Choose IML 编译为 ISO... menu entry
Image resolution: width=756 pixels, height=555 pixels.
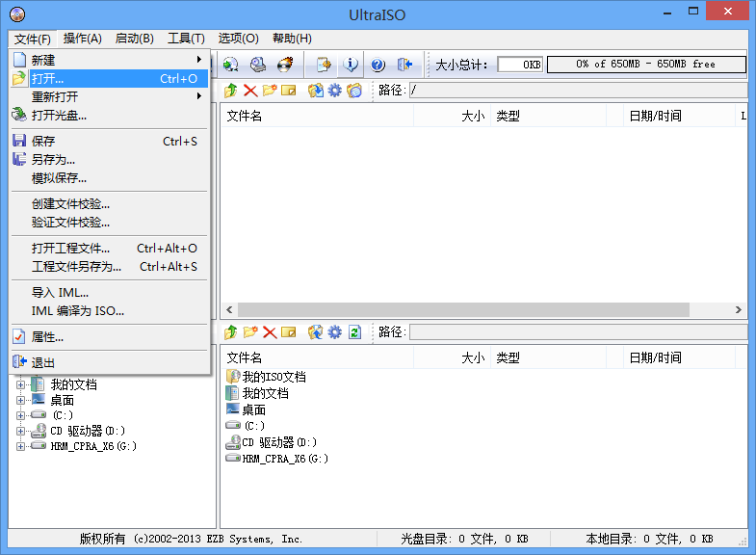coord(110,311)
